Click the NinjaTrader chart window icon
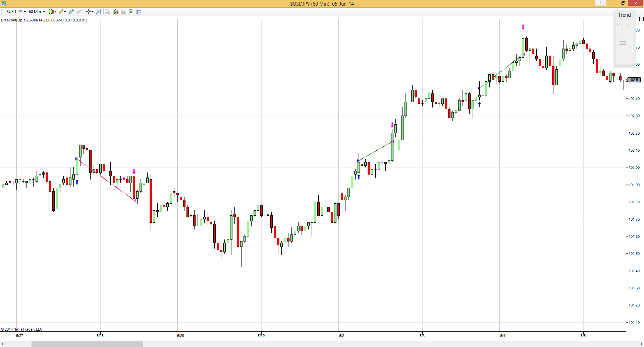 3,4
